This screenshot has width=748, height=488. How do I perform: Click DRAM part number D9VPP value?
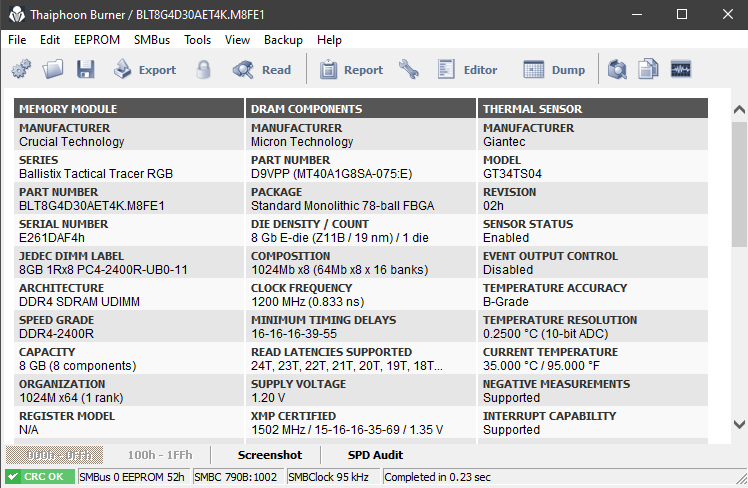(332, 174)
